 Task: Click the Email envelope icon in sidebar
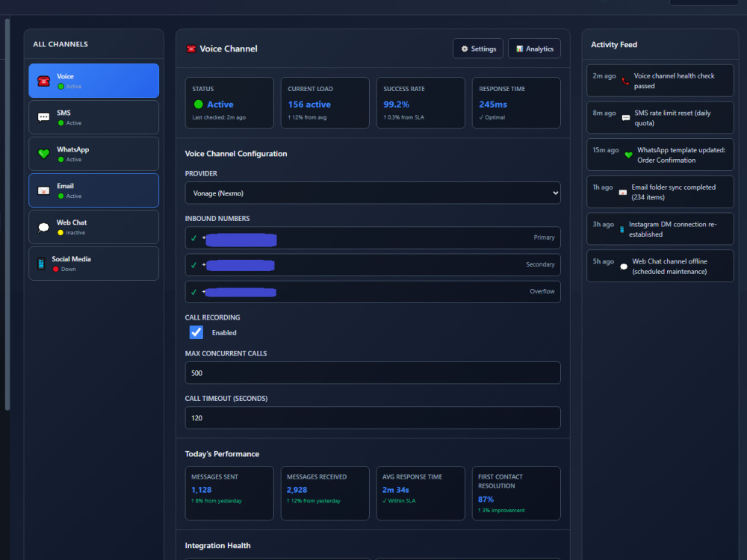tap(44, 191)
